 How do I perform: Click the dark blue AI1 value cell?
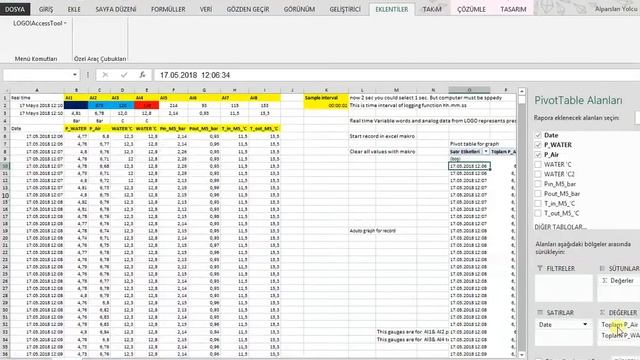pos(76,105)
